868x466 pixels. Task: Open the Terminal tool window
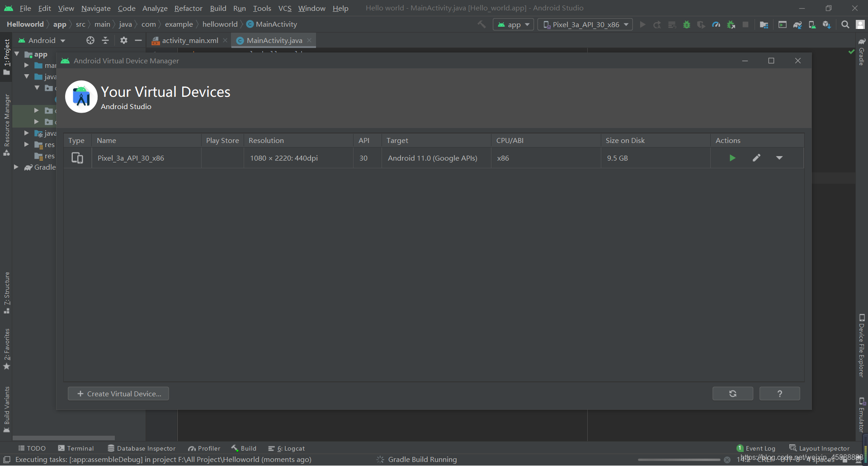76,448
